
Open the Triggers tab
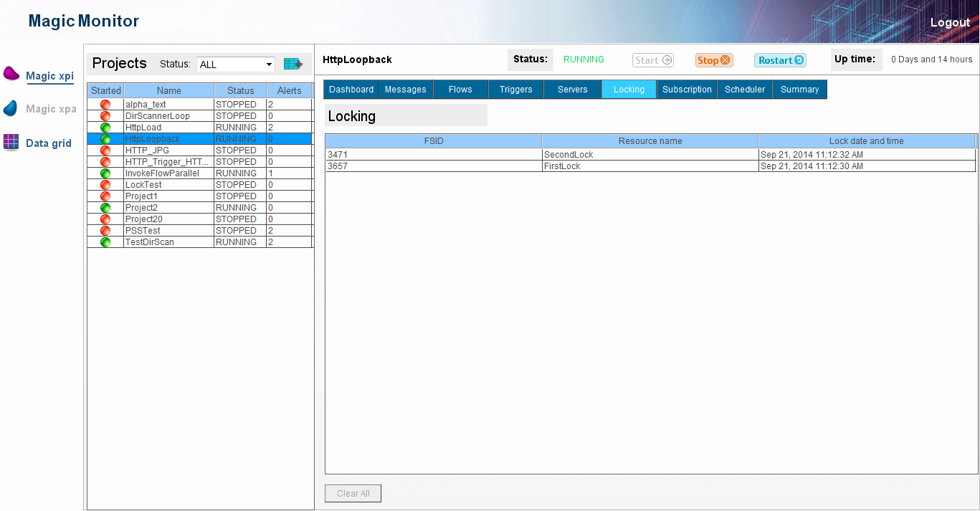(516, 90)
